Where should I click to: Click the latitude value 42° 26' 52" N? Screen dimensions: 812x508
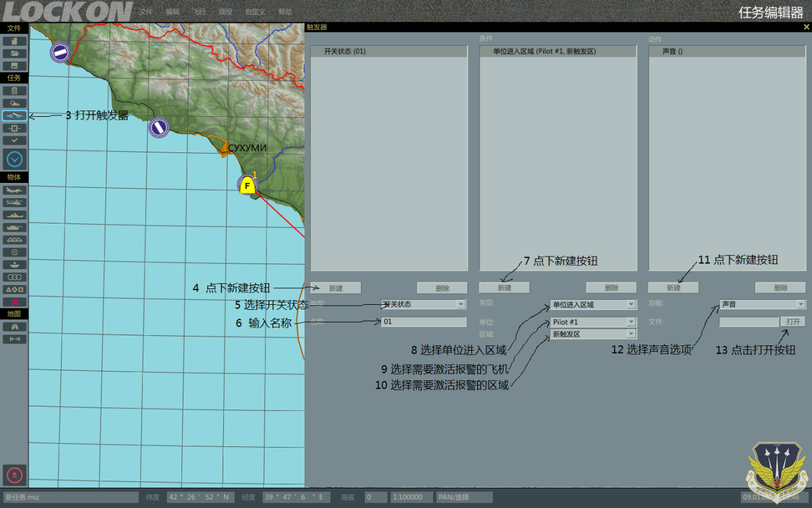tap(200, 497)
